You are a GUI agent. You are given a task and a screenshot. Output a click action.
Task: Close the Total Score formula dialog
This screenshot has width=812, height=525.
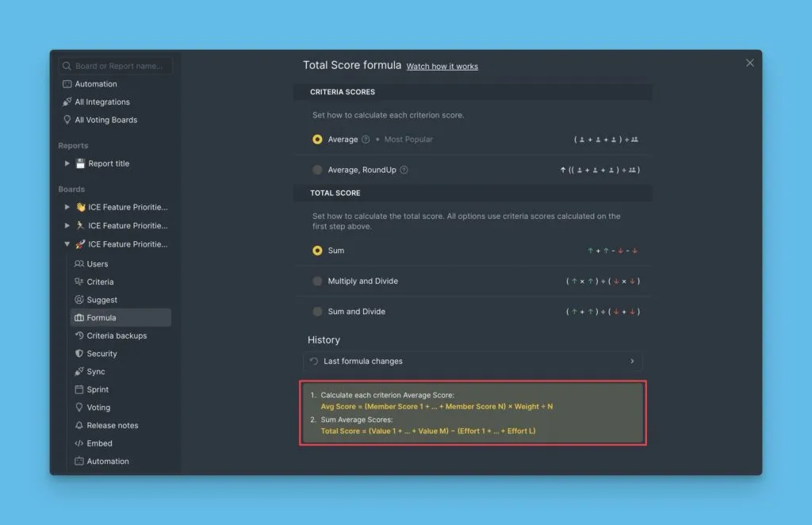749,63
